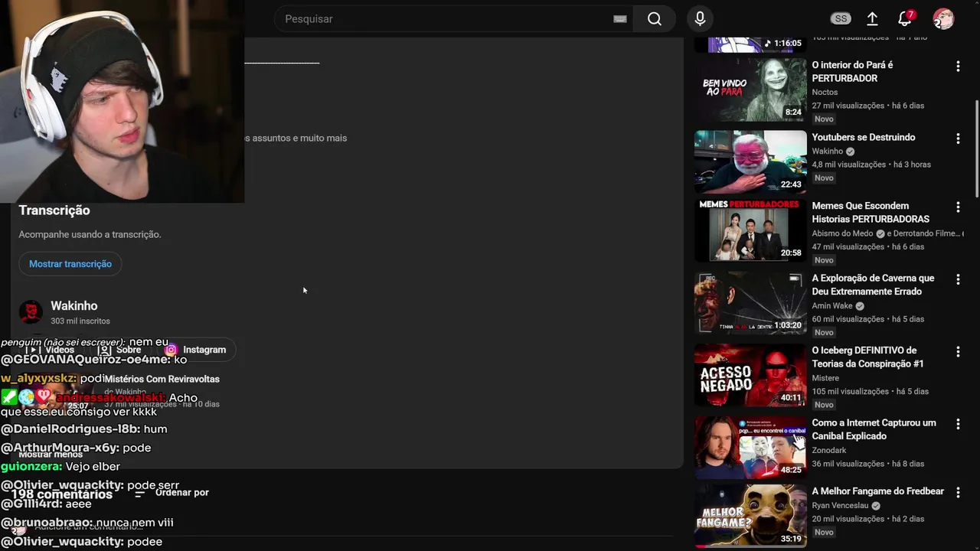Click Wakinho channel avatar icon
Screen dimensions: 980x551
pyautogui.click(x=31, y=312)
